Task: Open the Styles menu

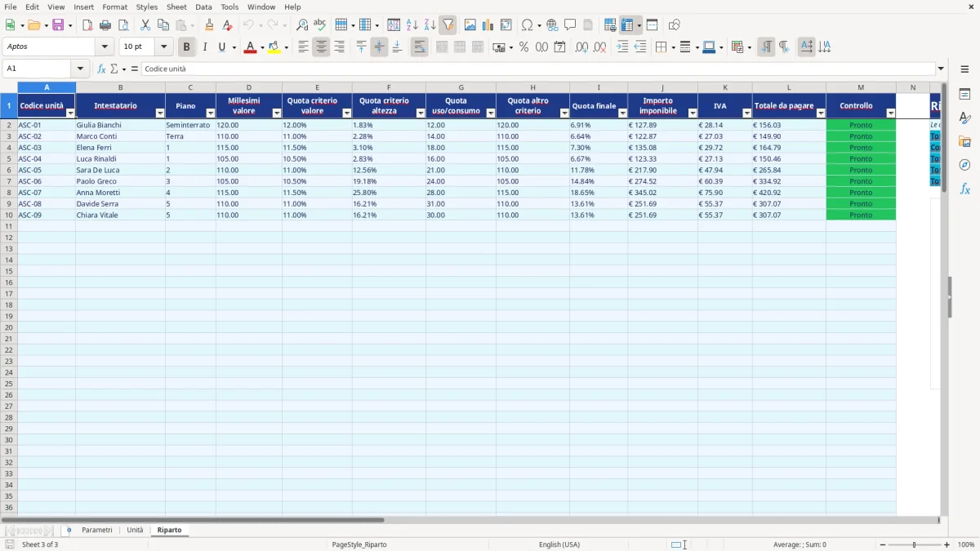Action: [147, 7]
